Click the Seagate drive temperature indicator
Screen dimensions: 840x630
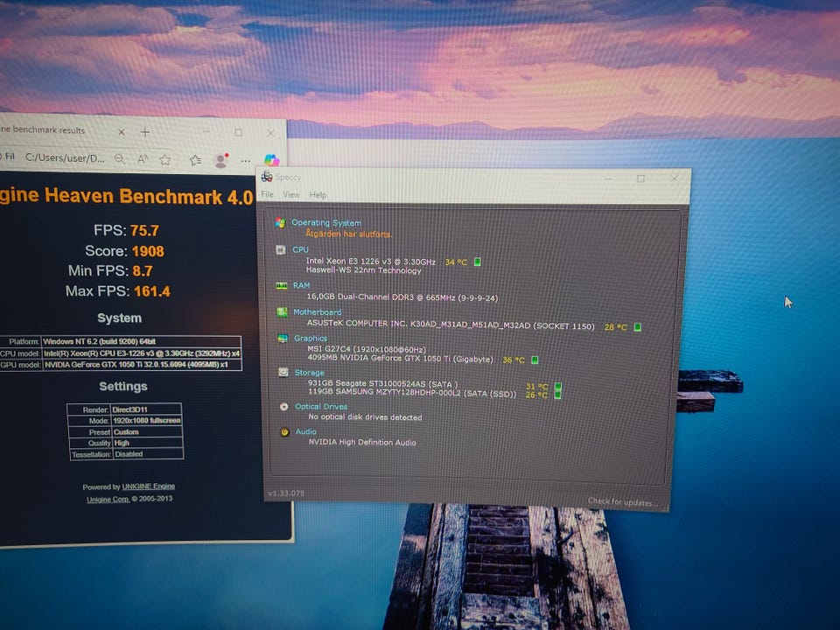pyautogui.click(x=557, y=386)
